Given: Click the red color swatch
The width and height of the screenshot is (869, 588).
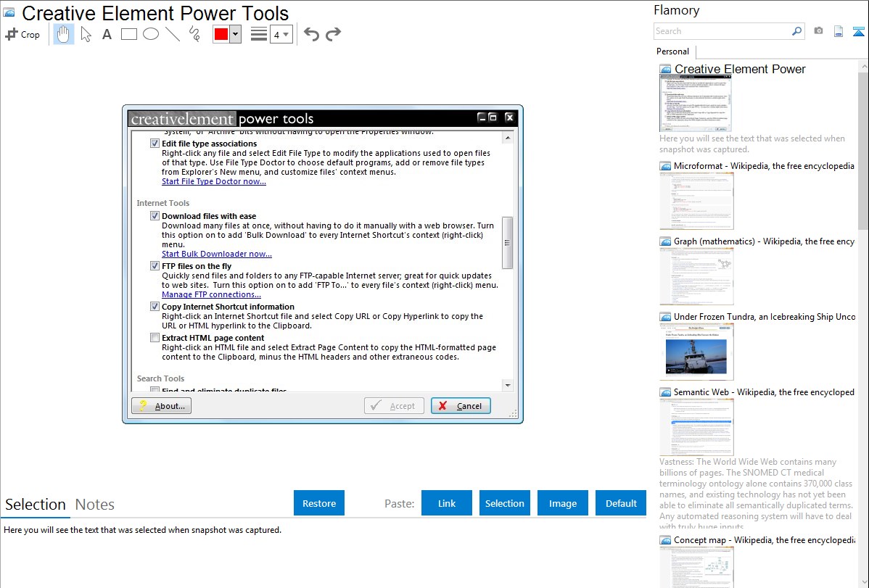Looking at the screenshot, I should pyautogui.click(x=221, y=34).
